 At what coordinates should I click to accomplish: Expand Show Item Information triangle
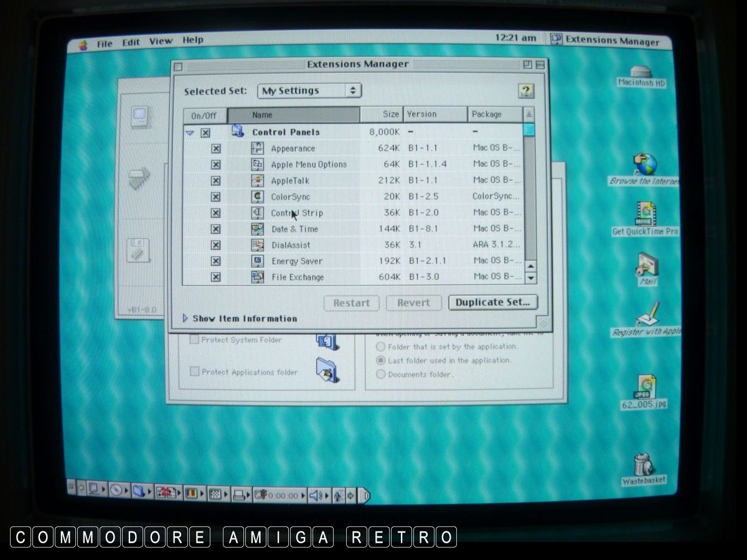(x=185, y=319)
